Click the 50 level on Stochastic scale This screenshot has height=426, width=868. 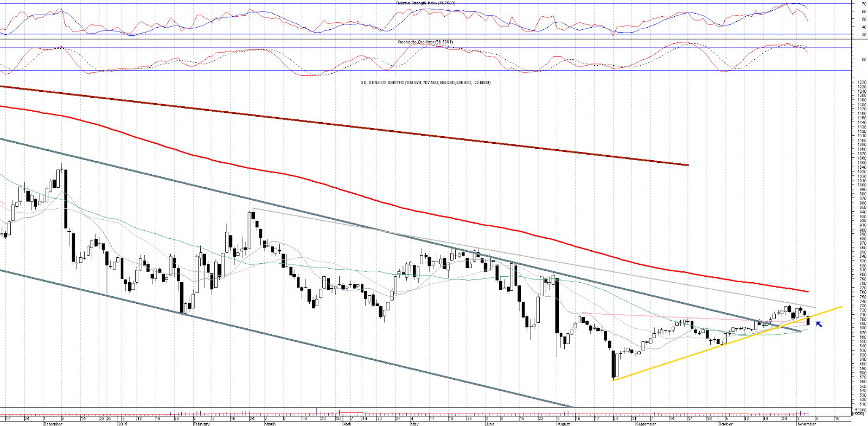864,60
